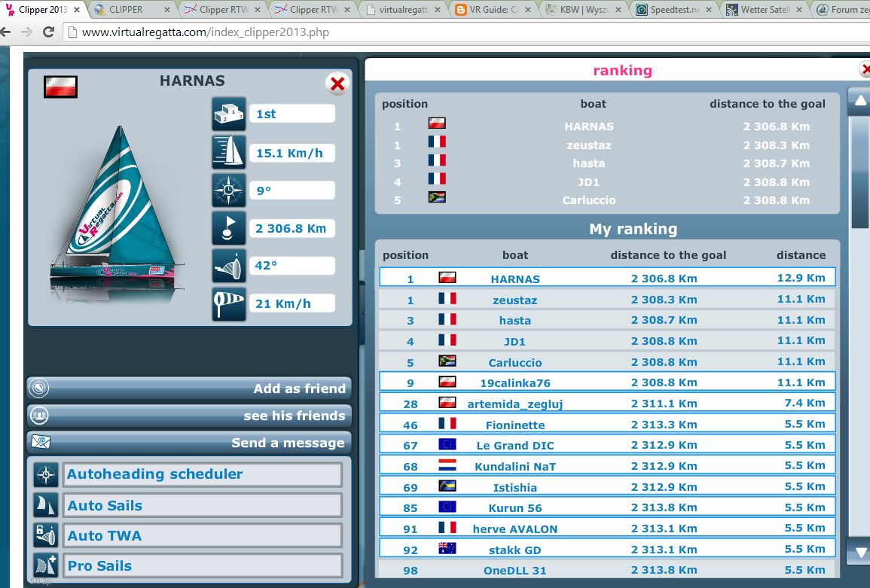Click the Polish flag beside artemida_zegluj
This screenshot has width=870, height=588.
click(x=447, y=402)
